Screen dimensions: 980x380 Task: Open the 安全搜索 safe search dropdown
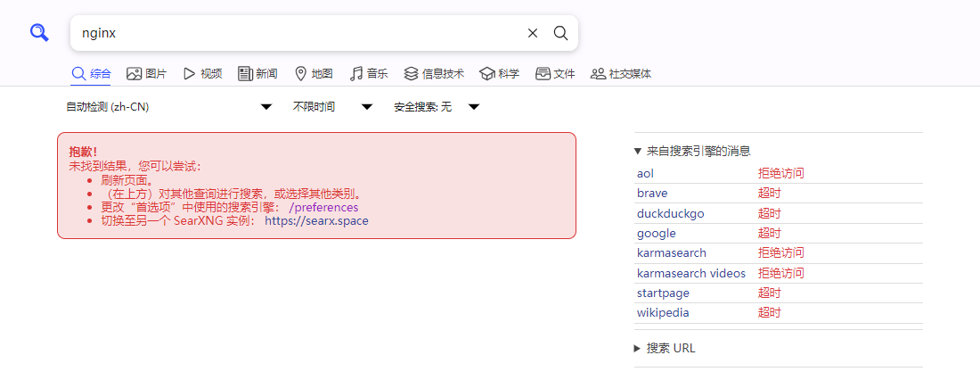(437, 107)
